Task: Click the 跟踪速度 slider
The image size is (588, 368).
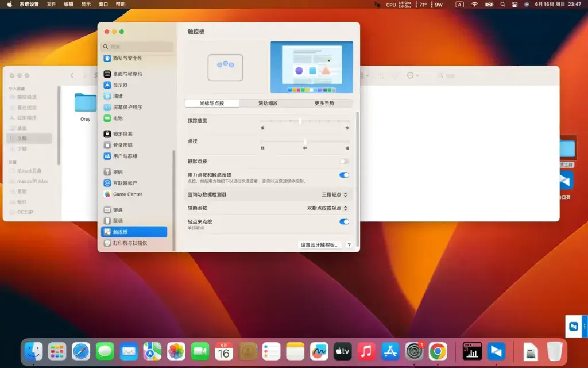Action: coord(305,121)
